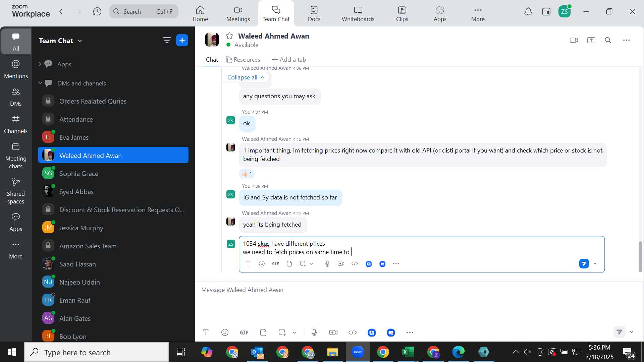Open bottom send options dropdown arrow
The image size is (644, 362).
pyautogui.click(x=632, y=332)
